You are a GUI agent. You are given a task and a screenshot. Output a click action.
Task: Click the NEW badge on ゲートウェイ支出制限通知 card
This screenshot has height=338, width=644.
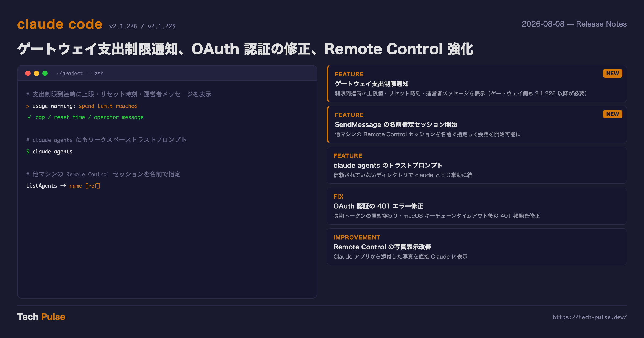613,73
